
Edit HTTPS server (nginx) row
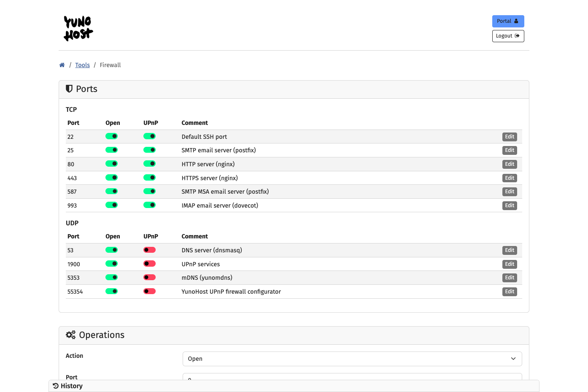[510, 178]
